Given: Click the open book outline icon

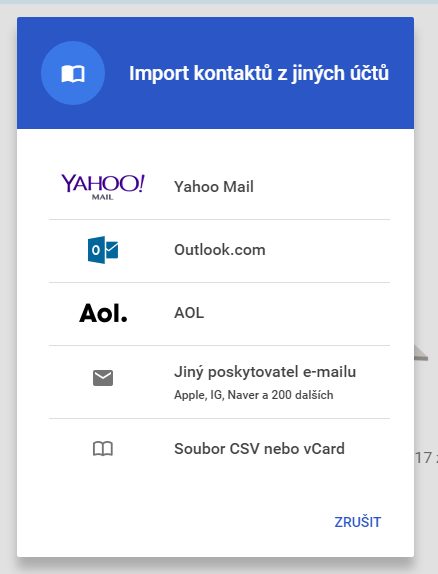Looking at the screenshot, I should point(103,449).
